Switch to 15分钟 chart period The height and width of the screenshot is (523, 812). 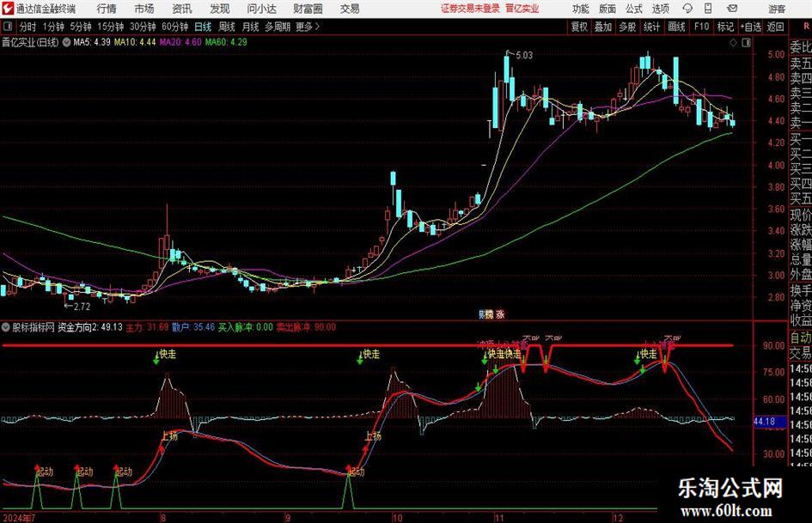click(110, 27)
